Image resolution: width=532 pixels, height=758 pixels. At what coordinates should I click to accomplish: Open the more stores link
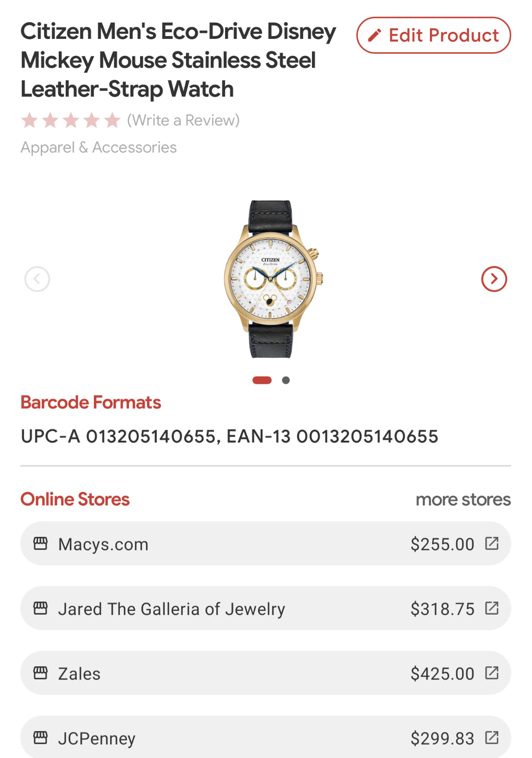463,499
